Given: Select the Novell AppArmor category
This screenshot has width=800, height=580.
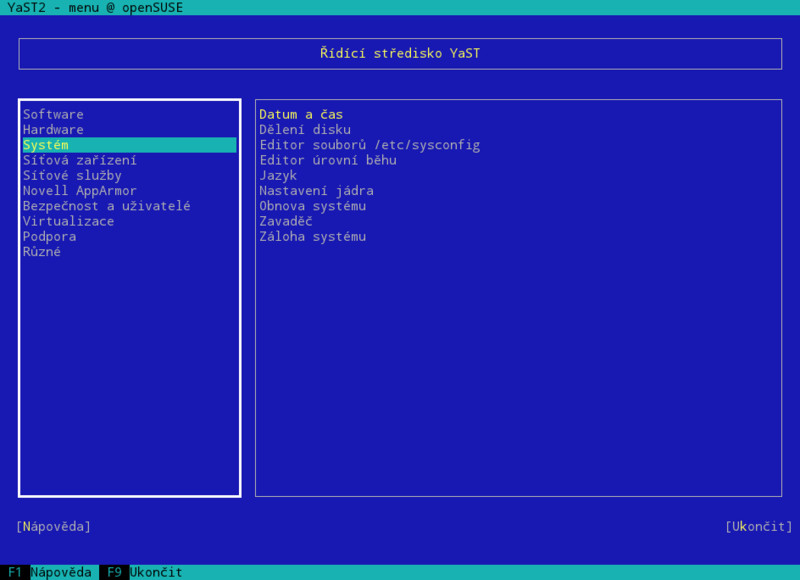Looking at the screenshot, I should tap(80, 191).
